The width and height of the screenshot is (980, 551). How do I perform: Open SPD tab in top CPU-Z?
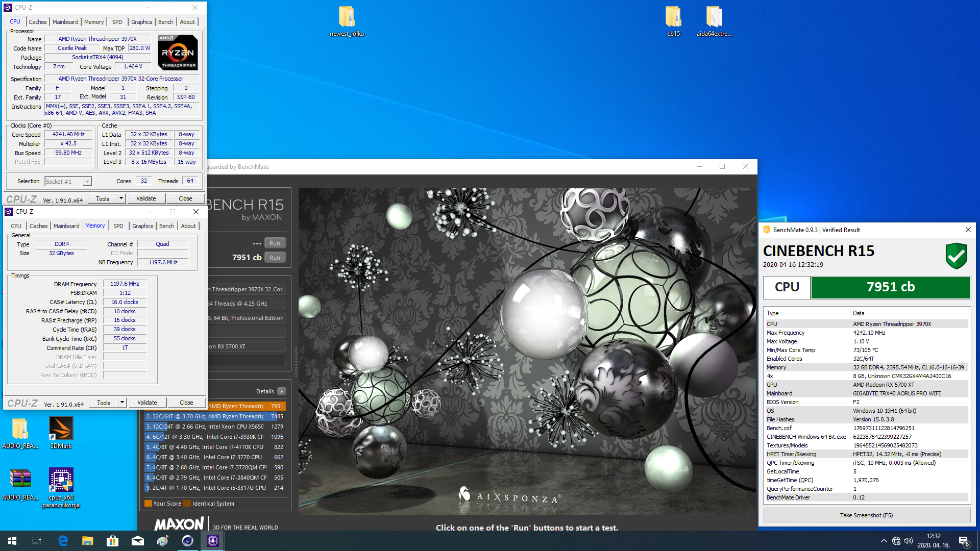pyautogui.click(x=117, y=22)
